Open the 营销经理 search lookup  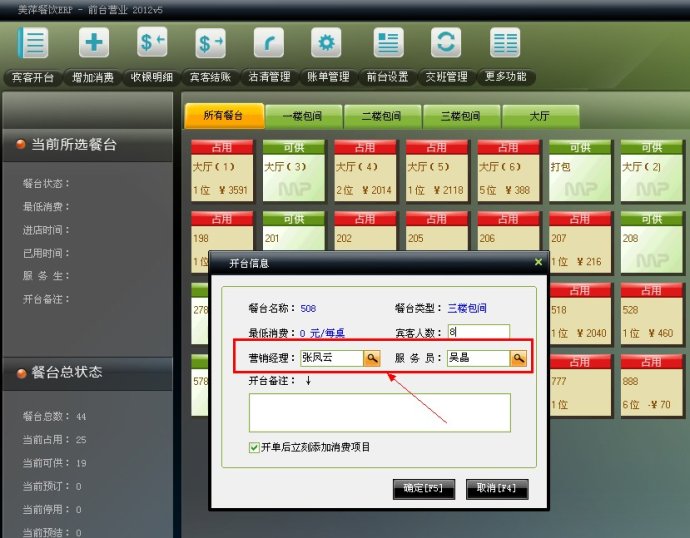pyautogui.click(x=371, y=357)
